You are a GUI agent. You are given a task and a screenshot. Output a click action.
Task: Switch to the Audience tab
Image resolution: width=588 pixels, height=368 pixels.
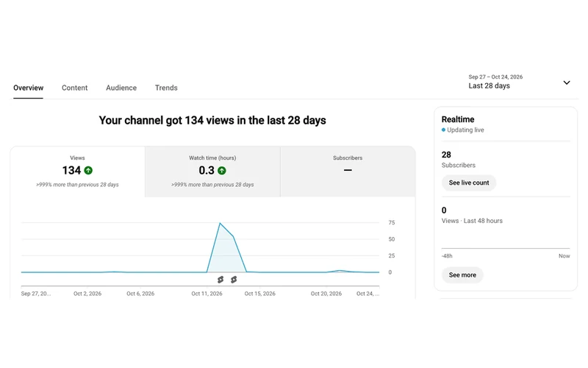point(121,88)
